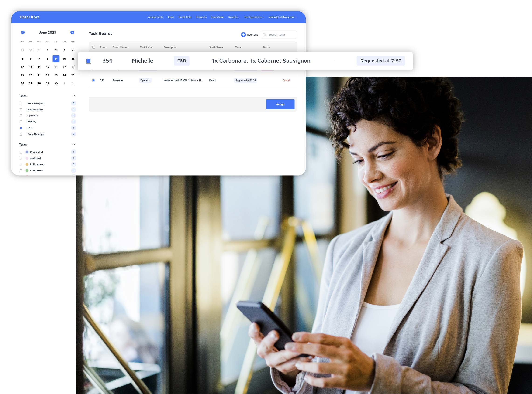532x394 pixels.
Task: Collapse the Tasks status section
Action: click(x=73, y=144)
